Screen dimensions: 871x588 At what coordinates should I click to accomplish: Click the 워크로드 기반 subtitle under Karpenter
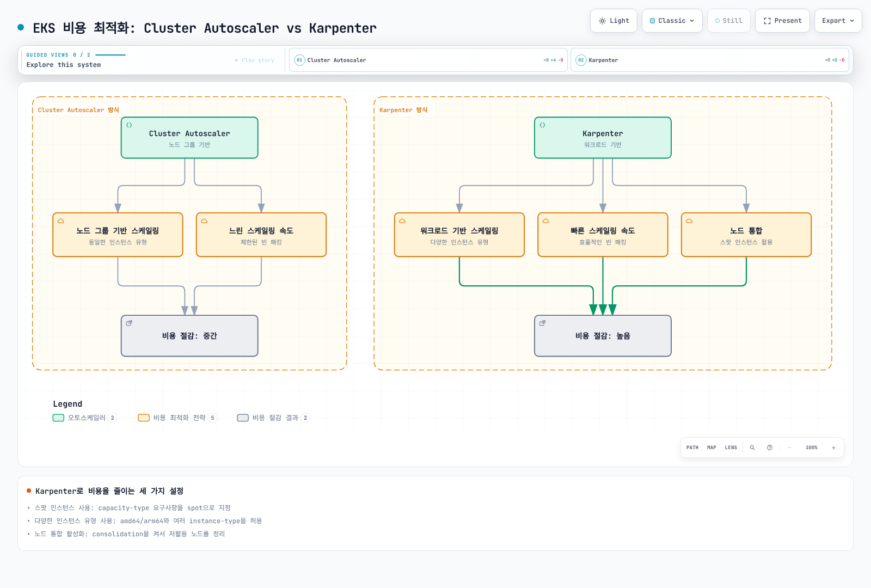603,145
